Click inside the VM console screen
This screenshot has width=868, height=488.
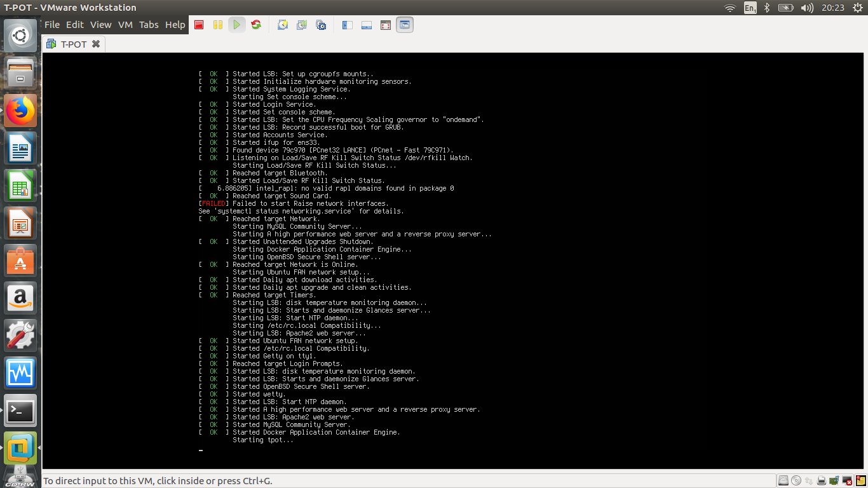tap(452, 261)
